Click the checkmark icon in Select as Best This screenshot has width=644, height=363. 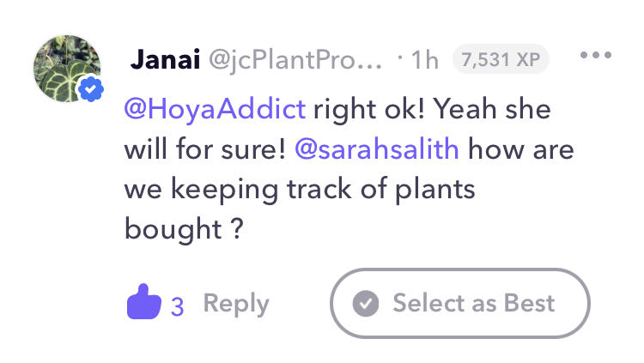coord(367,303)
